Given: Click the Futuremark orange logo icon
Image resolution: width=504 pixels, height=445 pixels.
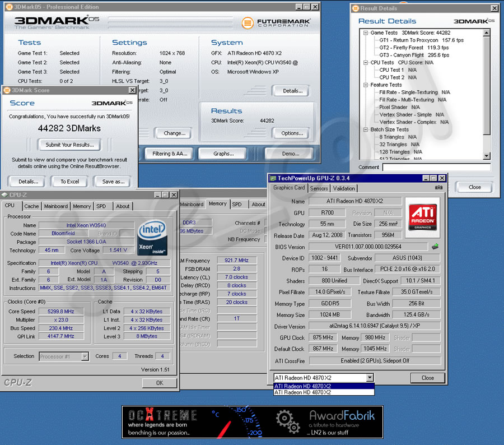Looking at the screenshot, I should click(x=248, y=23).
